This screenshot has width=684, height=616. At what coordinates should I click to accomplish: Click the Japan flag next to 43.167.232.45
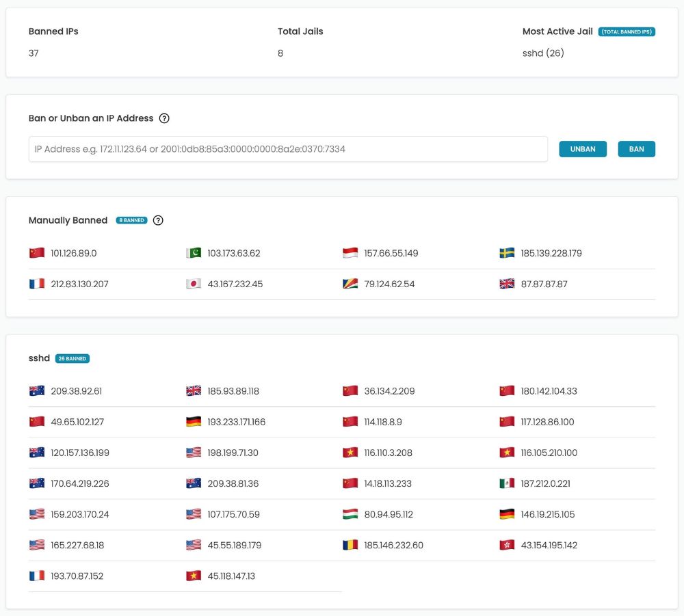tap(192, 284)
